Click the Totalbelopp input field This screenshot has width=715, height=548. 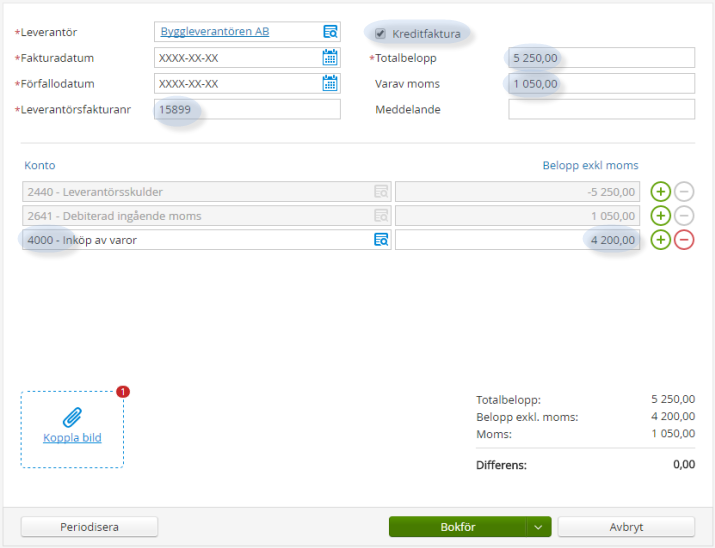coord(600,58)
